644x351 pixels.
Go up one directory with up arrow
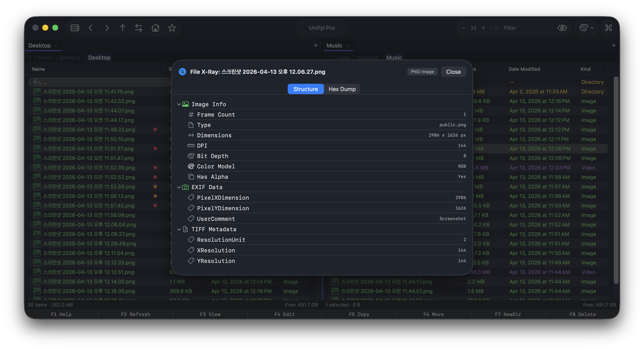(122, 28)
